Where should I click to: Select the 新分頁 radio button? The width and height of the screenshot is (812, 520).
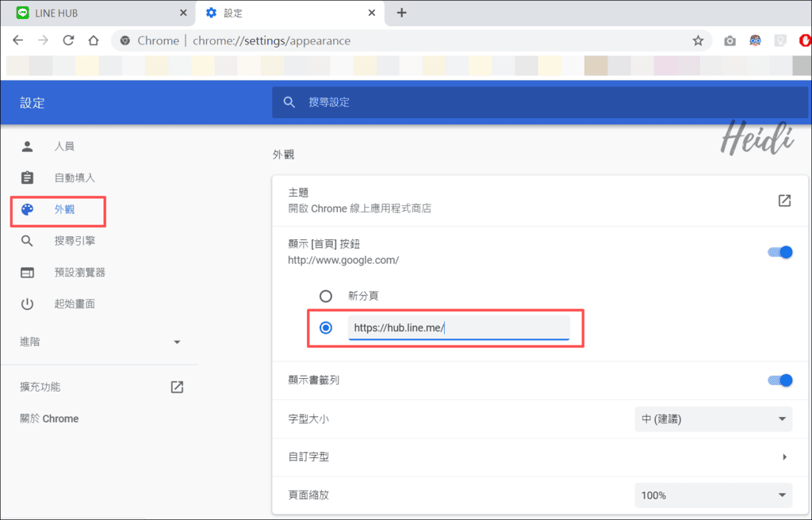coord(326,296)
